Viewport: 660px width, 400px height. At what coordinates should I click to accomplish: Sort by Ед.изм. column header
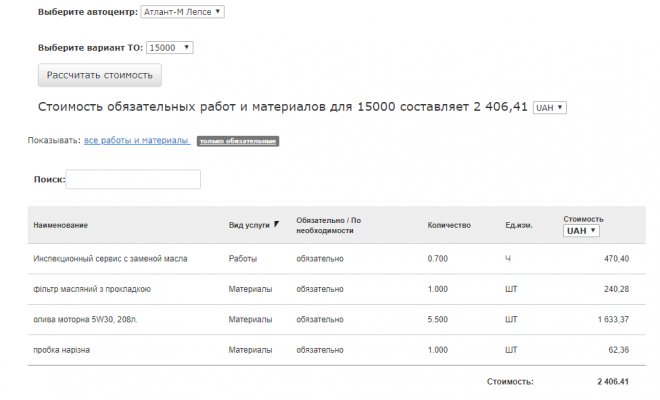519,225
